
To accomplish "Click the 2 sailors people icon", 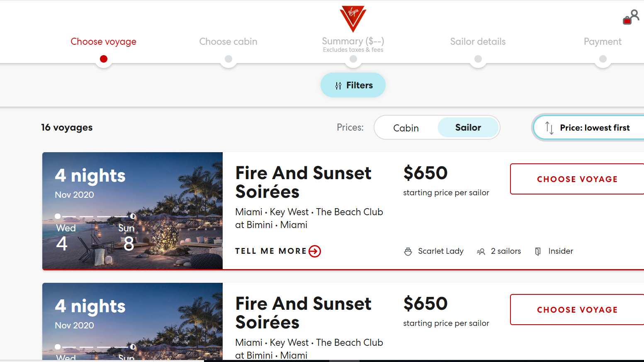I will (x=481, y=251).
